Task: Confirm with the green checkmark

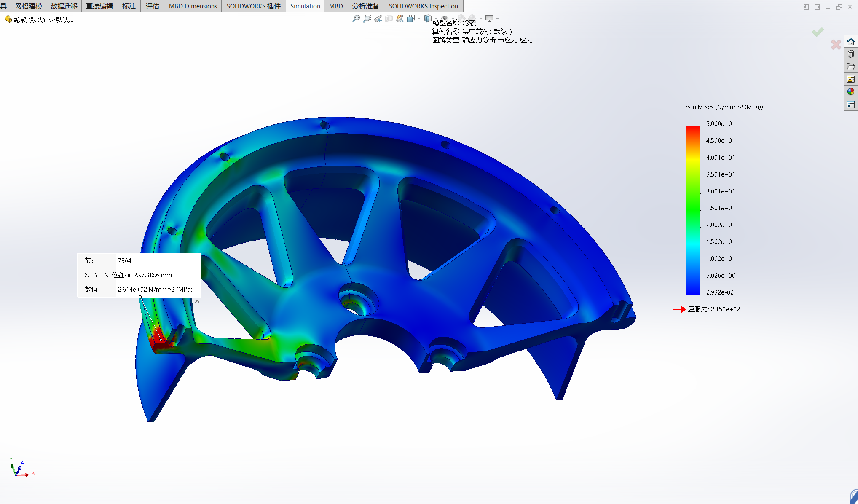Action: tap(818, 32)
